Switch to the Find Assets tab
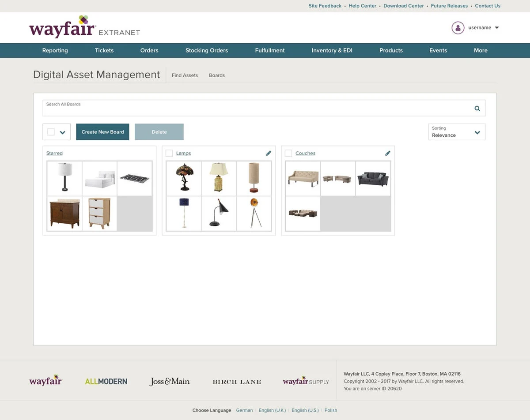Viewport: 530px width, 420px height. tap(185, 75)
